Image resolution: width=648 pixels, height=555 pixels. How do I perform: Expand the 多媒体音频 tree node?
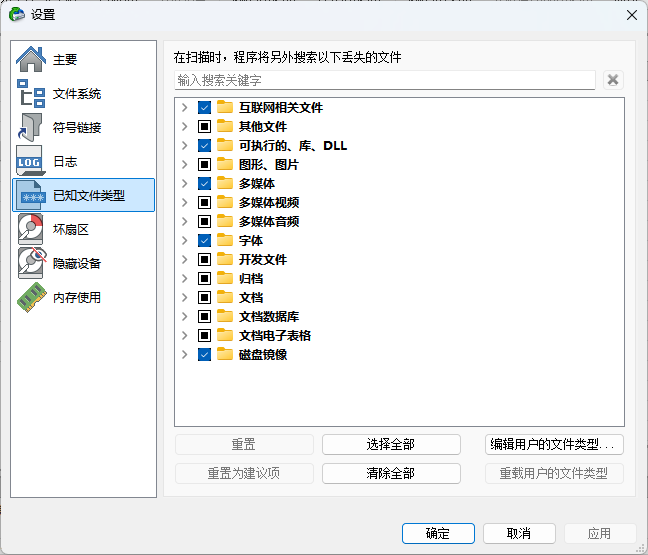point(185,222)
